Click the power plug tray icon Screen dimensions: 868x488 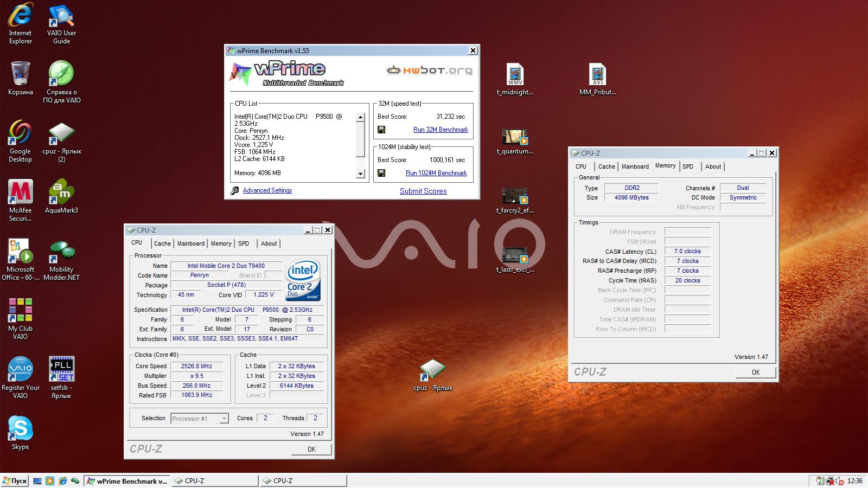[820, 481]
